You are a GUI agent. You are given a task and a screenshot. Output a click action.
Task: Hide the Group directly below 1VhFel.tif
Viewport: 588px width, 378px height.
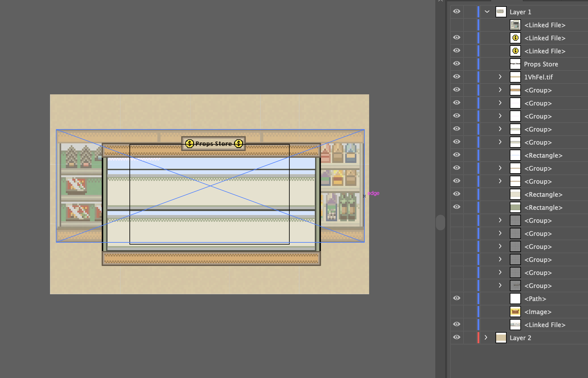click(x=456, y=90)
